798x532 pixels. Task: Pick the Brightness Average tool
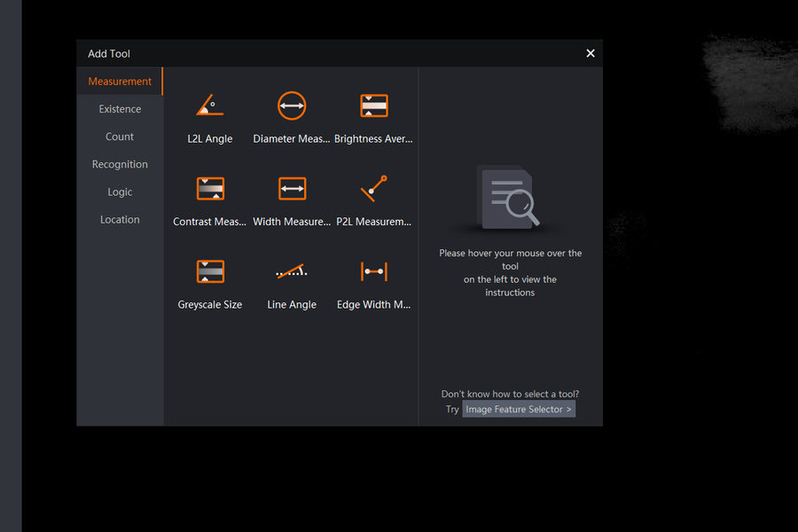[x=373, y=106]
